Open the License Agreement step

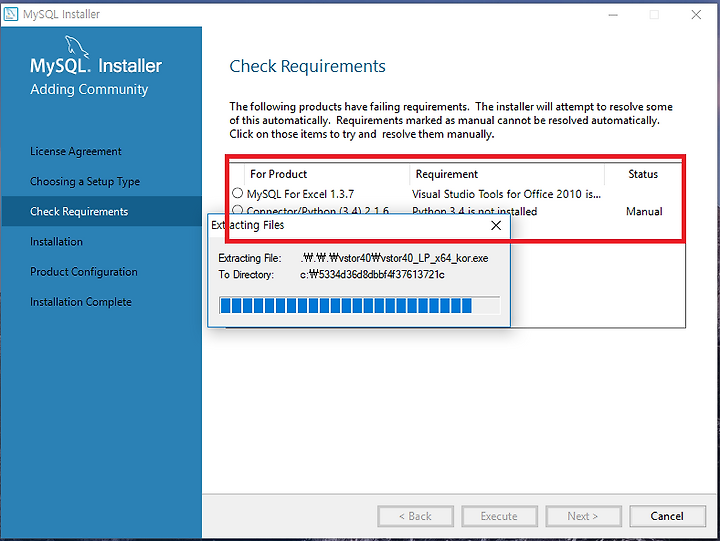pyautogui.click(x=76, y=151)
